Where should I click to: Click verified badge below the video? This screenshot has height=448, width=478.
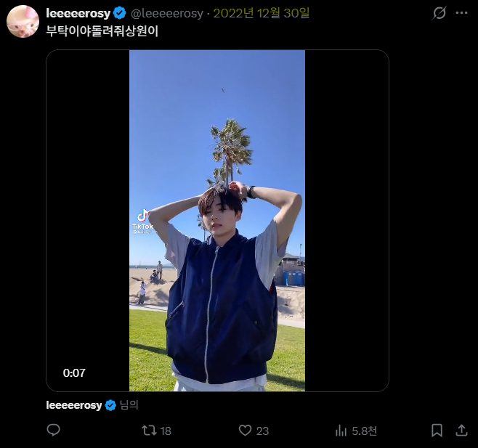pos(111,405)
